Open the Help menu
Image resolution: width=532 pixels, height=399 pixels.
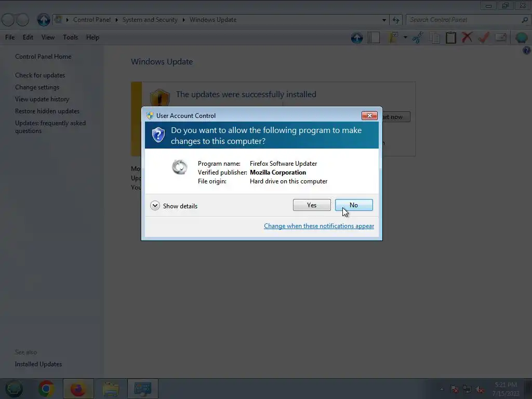tap(92, 37)
